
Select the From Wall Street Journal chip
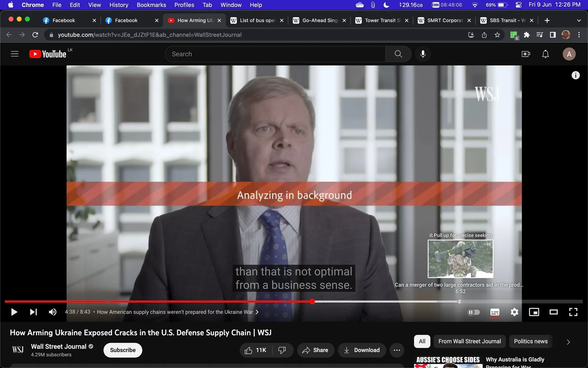coord(469,341)
